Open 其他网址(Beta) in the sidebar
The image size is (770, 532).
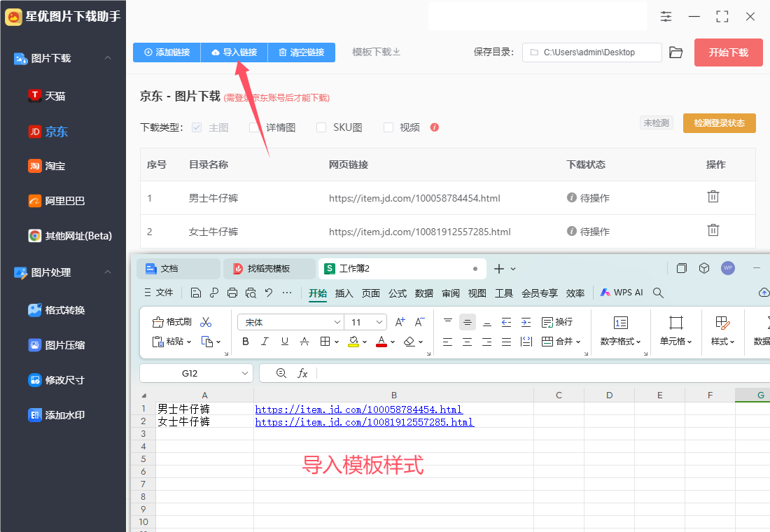(x=70, y=236)
